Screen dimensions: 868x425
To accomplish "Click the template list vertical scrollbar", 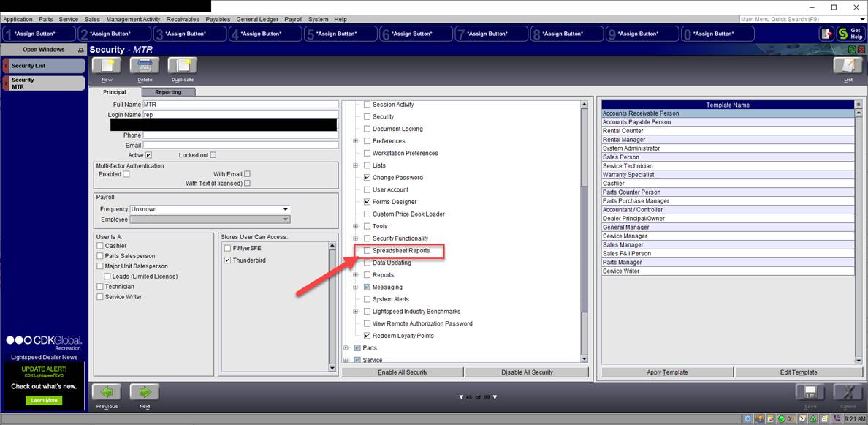I will tap(859, 236).
